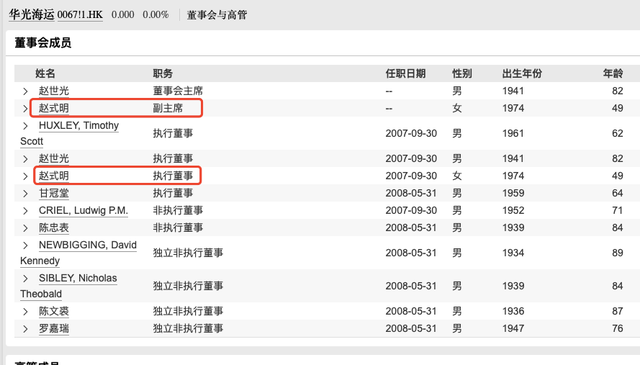Open the 0067!1.HK stock code link
The width and height of the screenshot is (640, 365).
(80, 15)
